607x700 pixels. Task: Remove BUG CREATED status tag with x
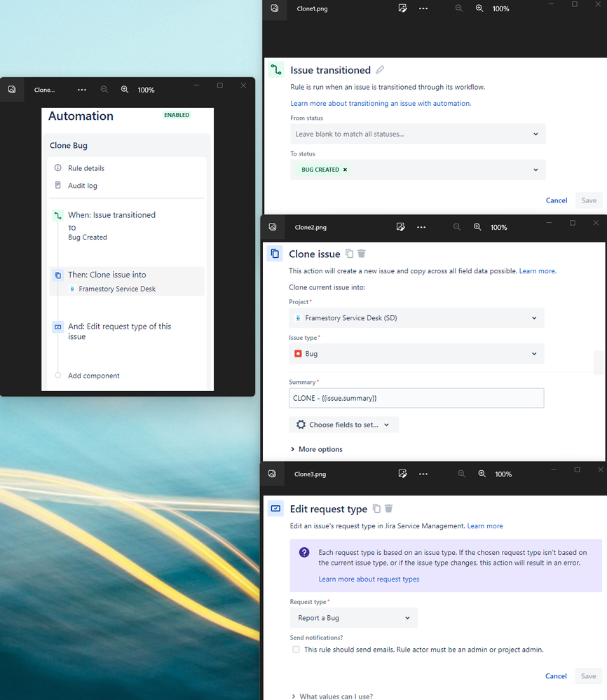coord(345,170)
